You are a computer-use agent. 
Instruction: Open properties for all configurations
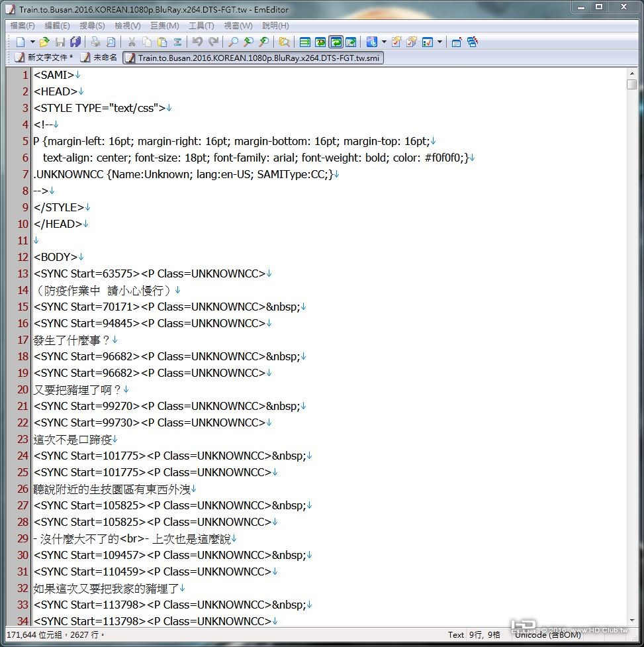click(x=412, y=42)
